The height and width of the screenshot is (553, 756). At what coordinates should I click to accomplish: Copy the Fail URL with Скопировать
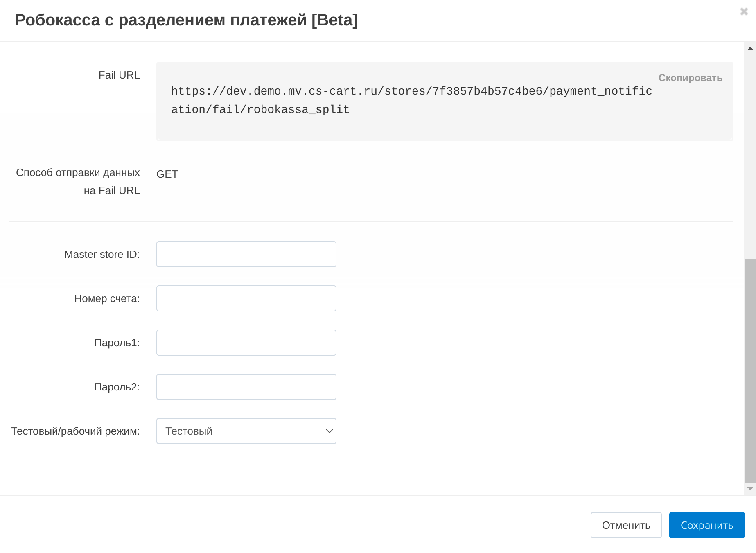tap(690, 78)
